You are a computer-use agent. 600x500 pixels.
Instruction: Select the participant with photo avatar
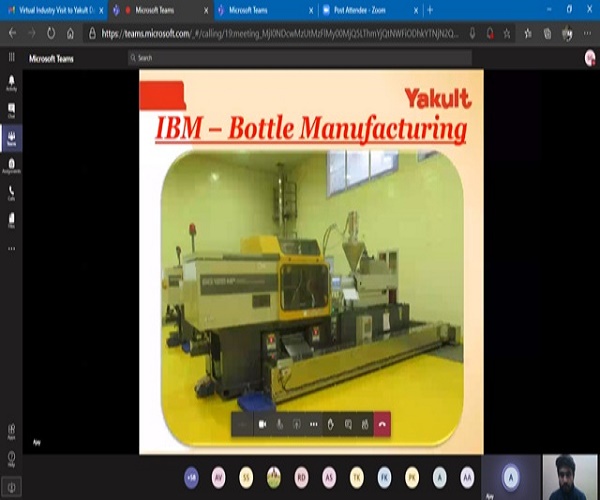click(274, 477)
